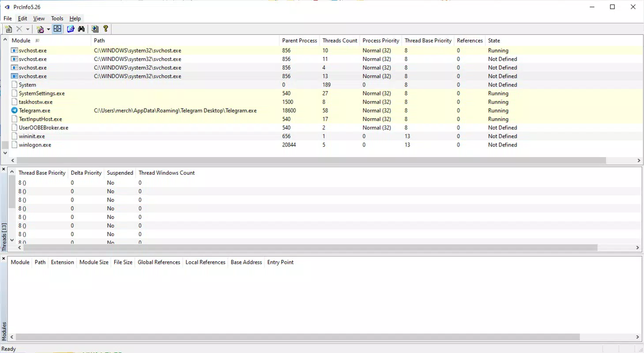Screen dimensions: 644x353
Task: Click the Modules panel horizontal scrollbar
Action: 298,337
